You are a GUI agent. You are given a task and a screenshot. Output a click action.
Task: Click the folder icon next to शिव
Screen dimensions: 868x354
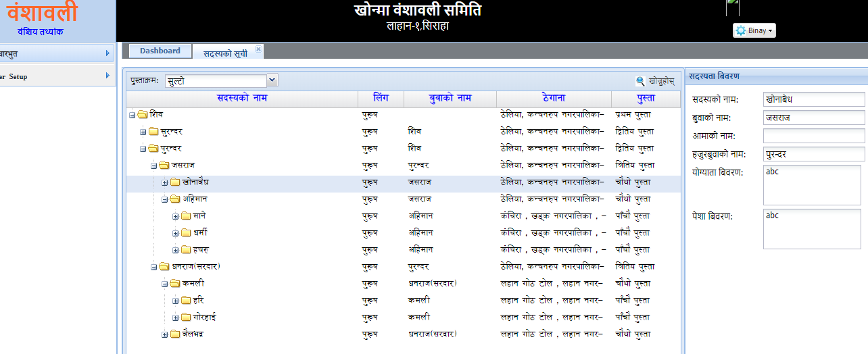pos(143,115)
